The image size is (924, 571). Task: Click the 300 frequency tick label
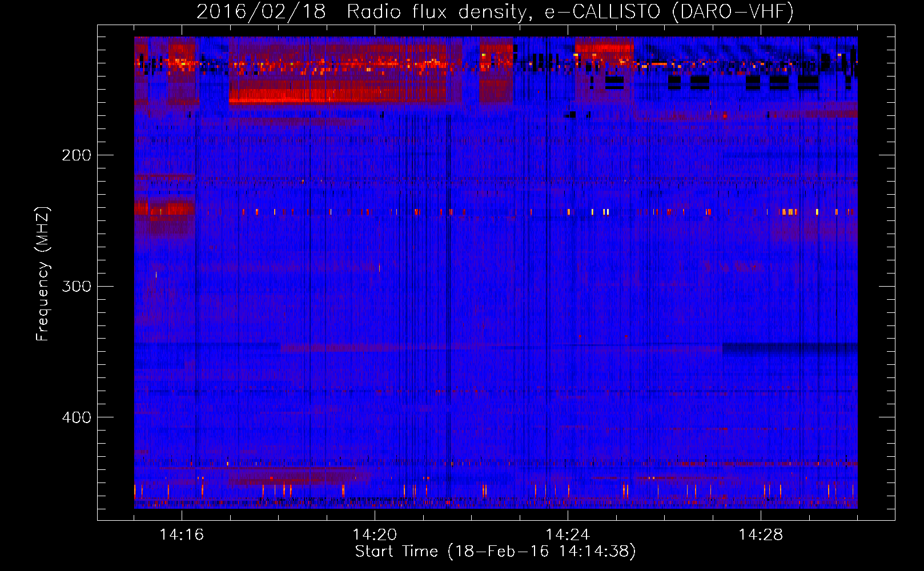pyautogui.click(x=77, y=286)
